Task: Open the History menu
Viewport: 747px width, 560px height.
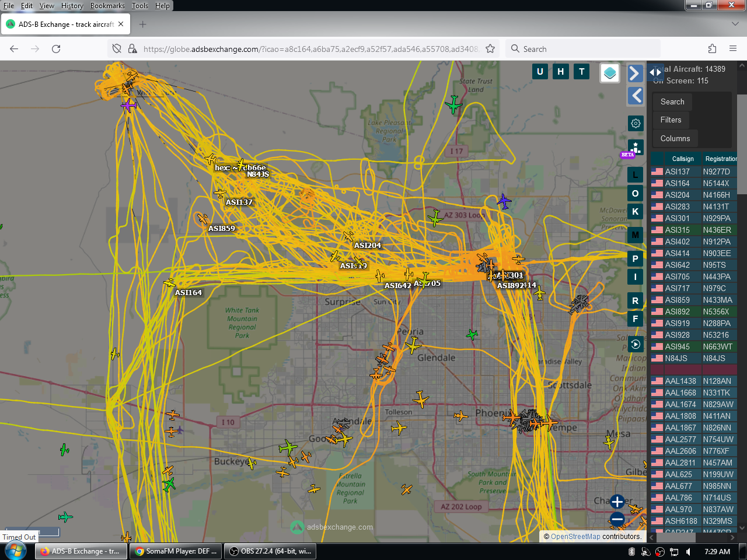Action: tap(72, 6)
